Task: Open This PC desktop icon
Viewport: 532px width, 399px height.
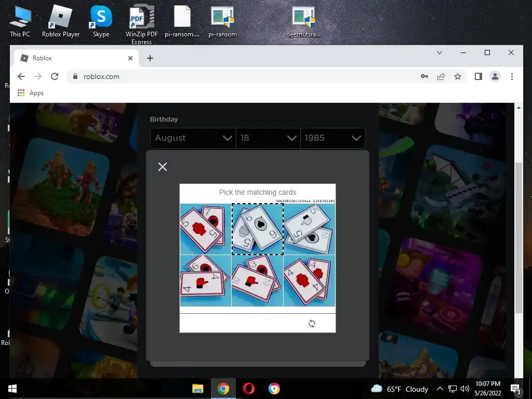Action: [x=20, y=21]
